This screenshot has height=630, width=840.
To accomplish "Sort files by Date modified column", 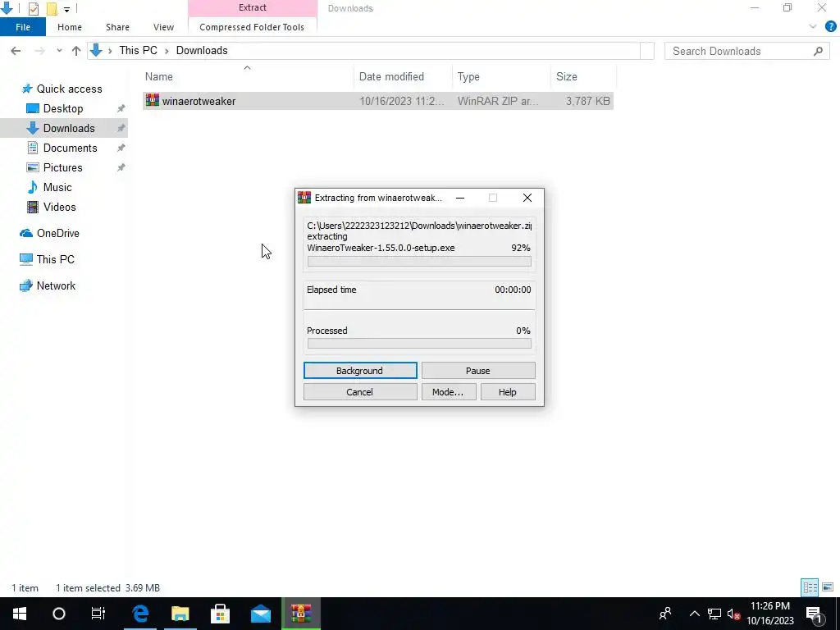I will click(x=403, y=76).
